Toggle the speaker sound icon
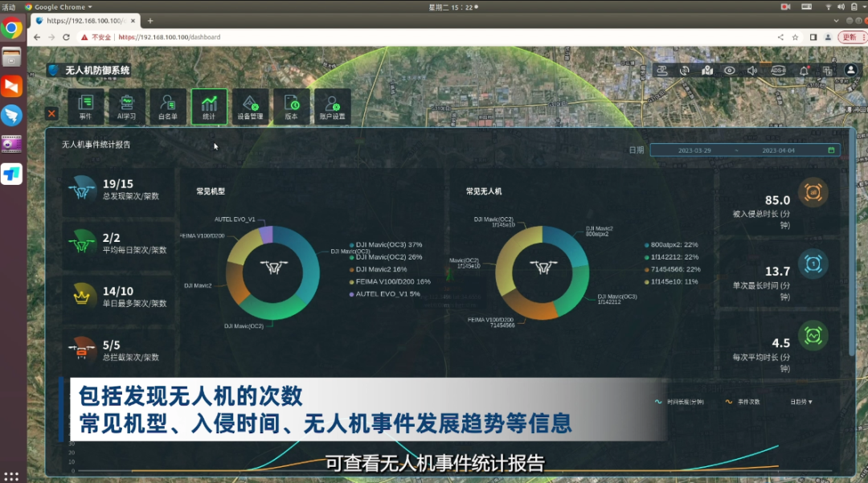 751,71
